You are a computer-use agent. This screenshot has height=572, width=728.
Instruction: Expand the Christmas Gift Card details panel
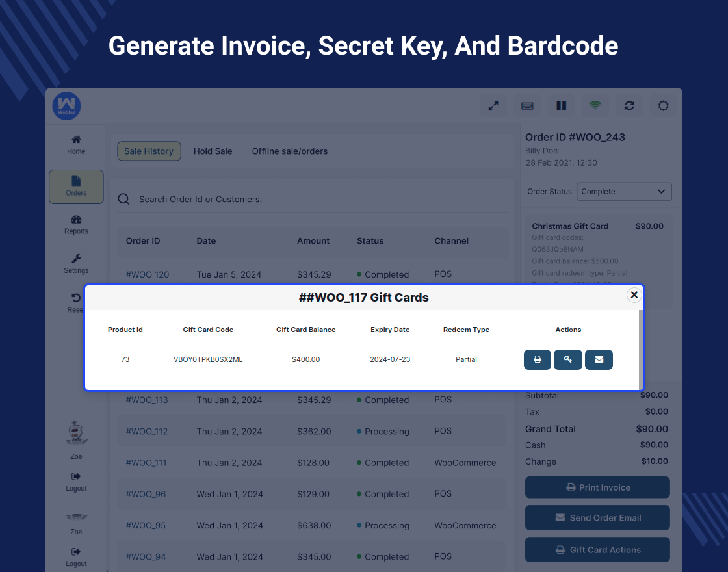(570, 226)
